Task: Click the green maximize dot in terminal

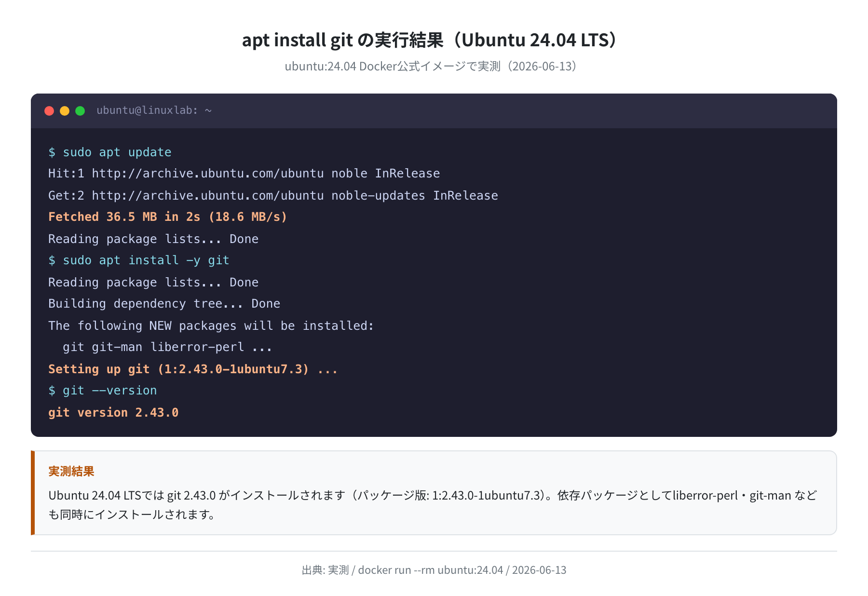Action: 80,111
